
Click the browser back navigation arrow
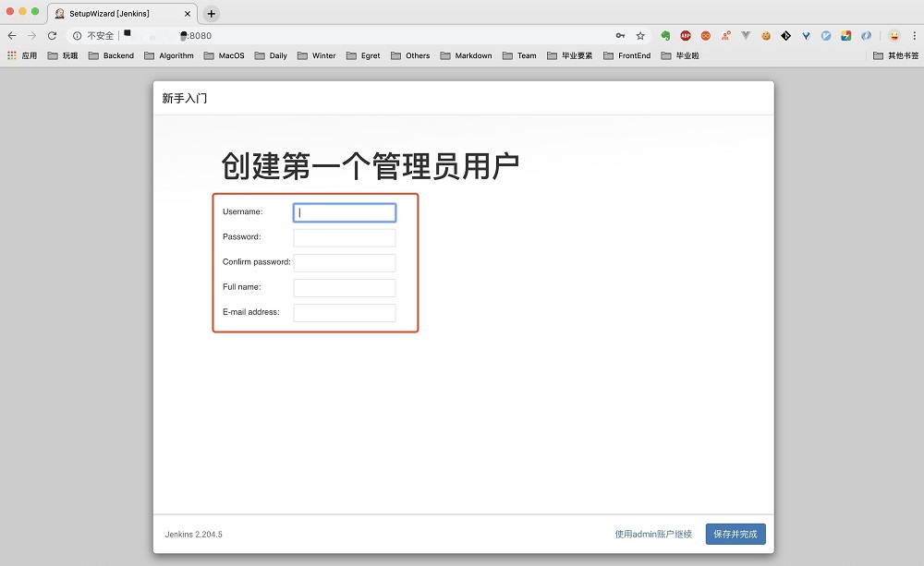(x=11, y=35)
